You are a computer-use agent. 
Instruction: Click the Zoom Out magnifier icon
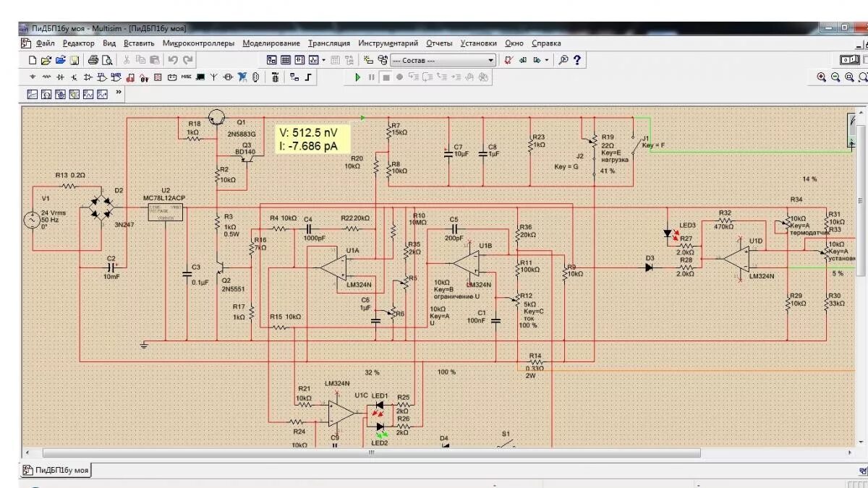pyautogui.click(x=835, y=77)
